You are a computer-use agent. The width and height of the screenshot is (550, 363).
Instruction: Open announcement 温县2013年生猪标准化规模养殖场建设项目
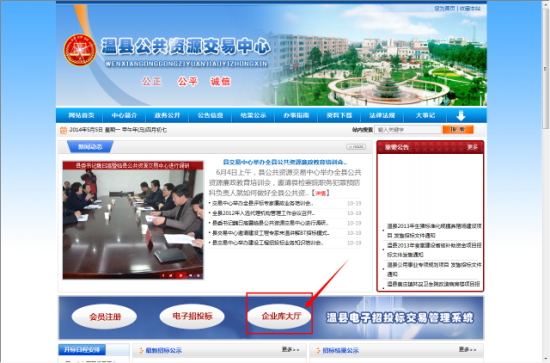(434, 231)
